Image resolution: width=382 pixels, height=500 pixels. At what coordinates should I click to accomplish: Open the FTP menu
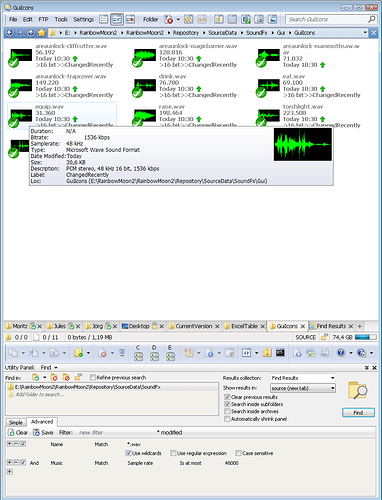(43, 19)
